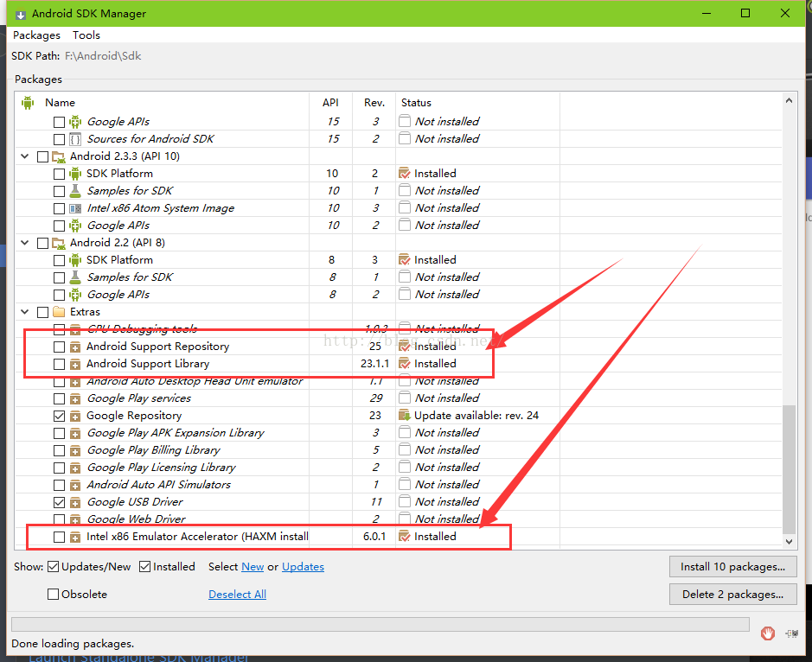Uncheck the Google Repository checkbox

(x=59, y=416)
